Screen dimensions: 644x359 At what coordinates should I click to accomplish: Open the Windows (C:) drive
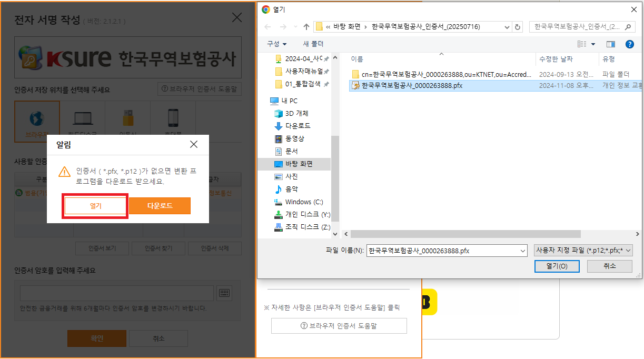(299, 202)
